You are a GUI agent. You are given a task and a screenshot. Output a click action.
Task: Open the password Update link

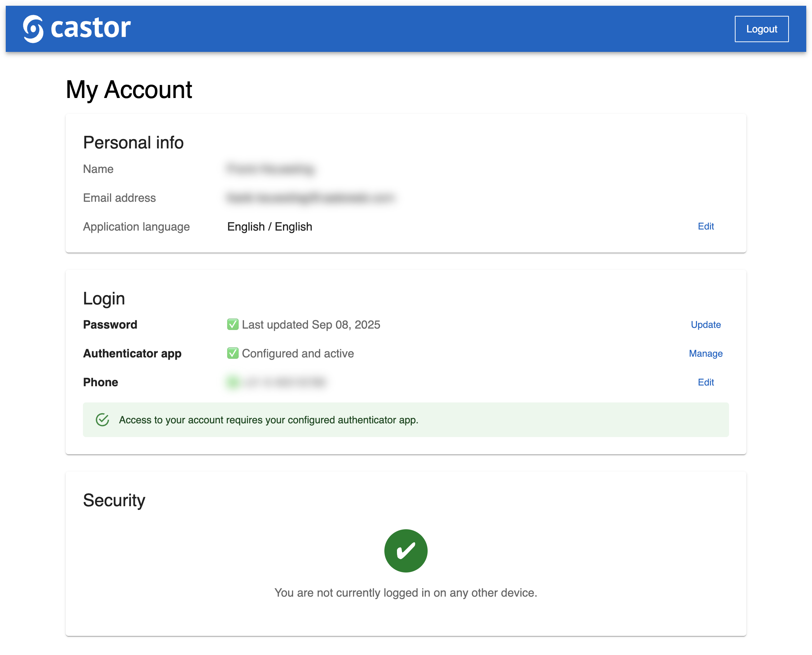[x=705, y=325]
